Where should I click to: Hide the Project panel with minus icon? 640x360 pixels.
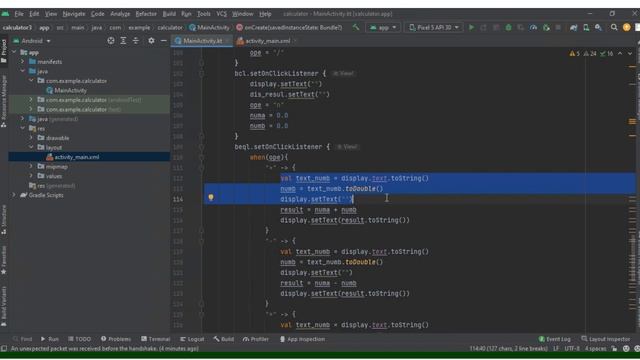tap(163, 41)
